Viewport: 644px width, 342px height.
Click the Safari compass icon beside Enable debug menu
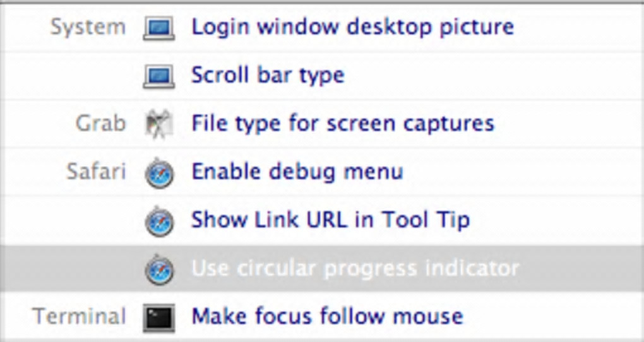click(158, 173)
